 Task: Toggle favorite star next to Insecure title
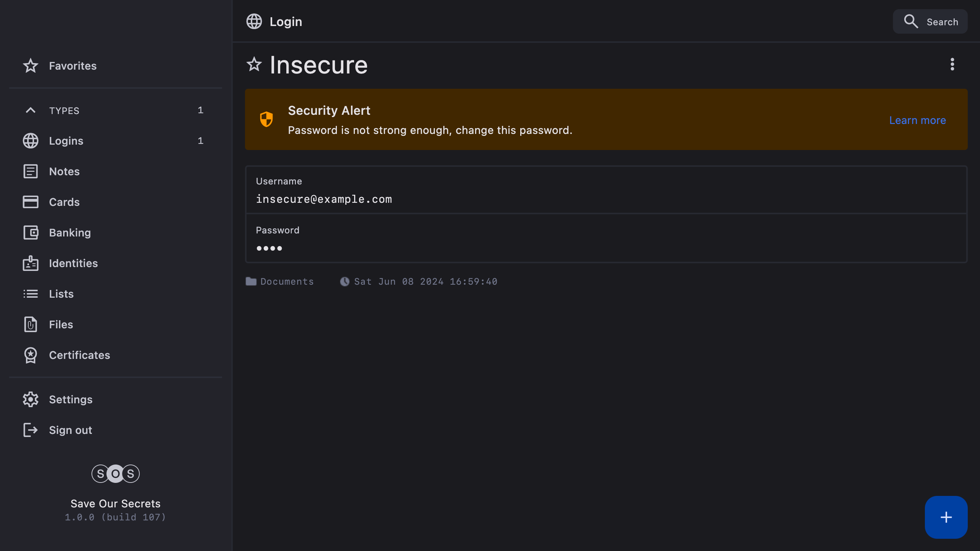(254, 64)
